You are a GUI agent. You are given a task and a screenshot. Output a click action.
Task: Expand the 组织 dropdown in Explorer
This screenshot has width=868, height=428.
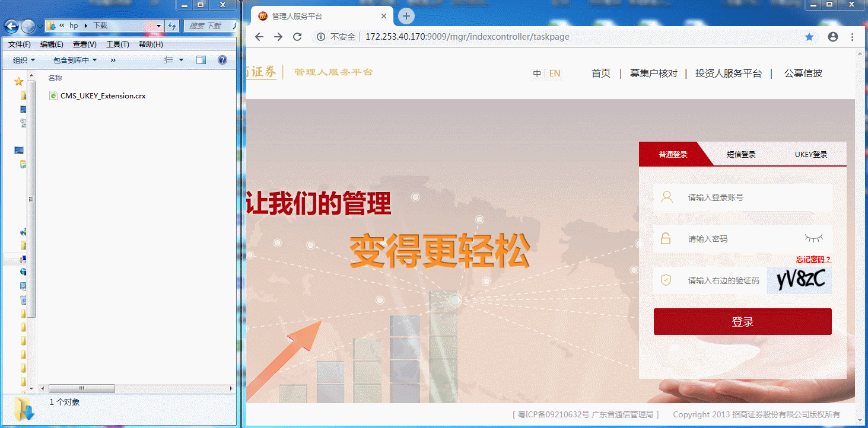coord(24,60)
